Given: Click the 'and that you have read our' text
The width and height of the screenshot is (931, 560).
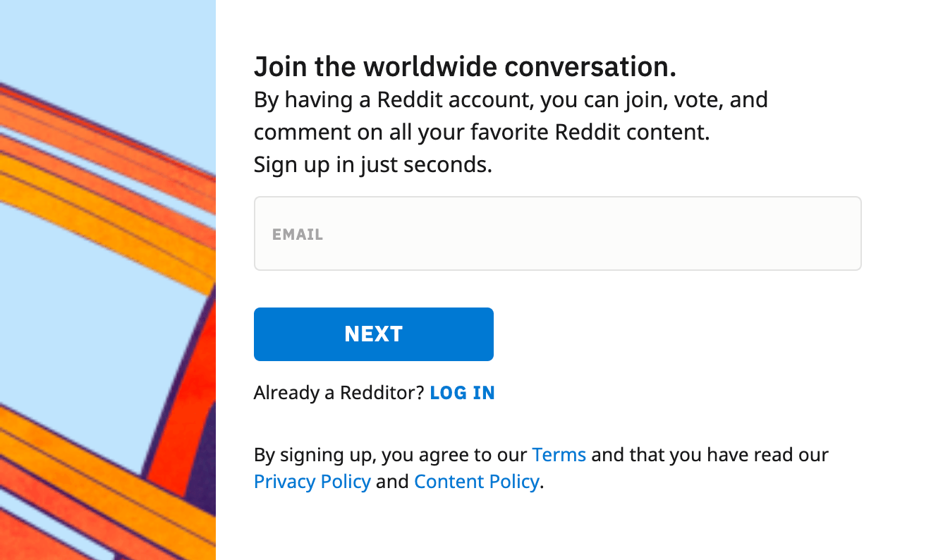Looking at the screenshot, I should (x=710, y=455).
